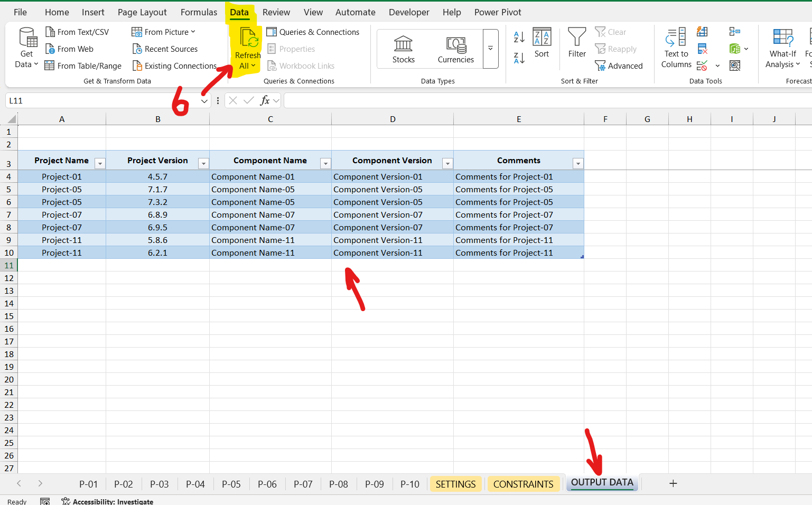Screen dimensions: 812x505
Task: Select the OUTPUT DATA sheet tab
Action: [602, 483]
